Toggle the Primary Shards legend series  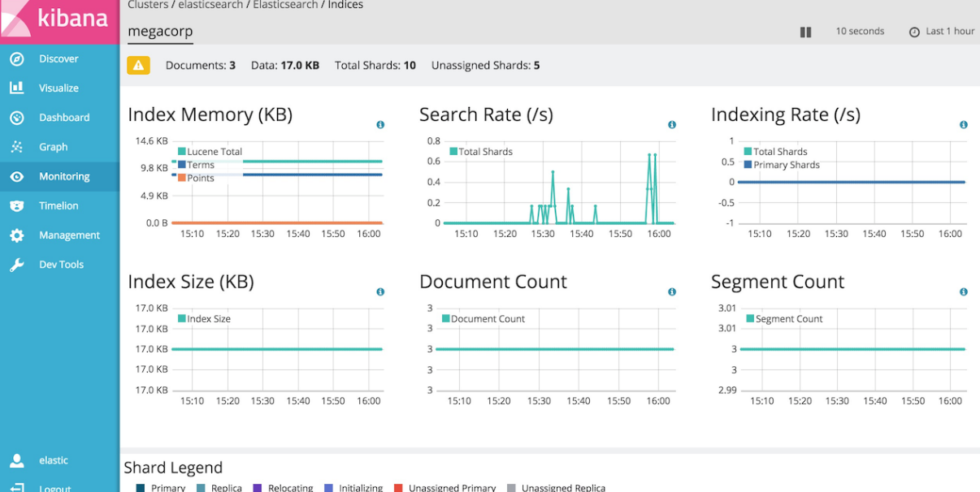click(x=786, y=165)
